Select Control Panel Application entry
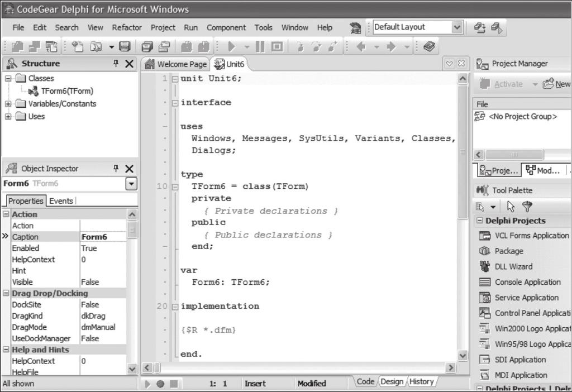572x392 pixels. (525, 313)
